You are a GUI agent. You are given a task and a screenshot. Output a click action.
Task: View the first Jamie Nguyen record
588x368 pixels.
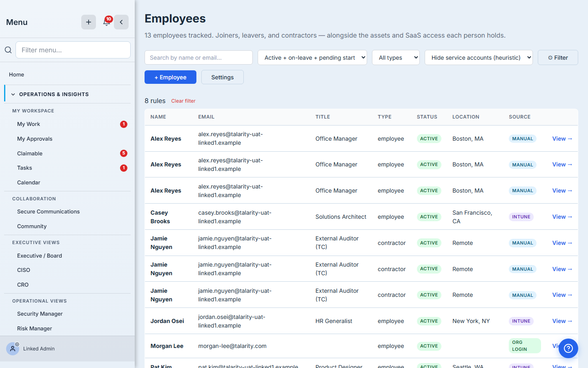click(x=562, y=243)
